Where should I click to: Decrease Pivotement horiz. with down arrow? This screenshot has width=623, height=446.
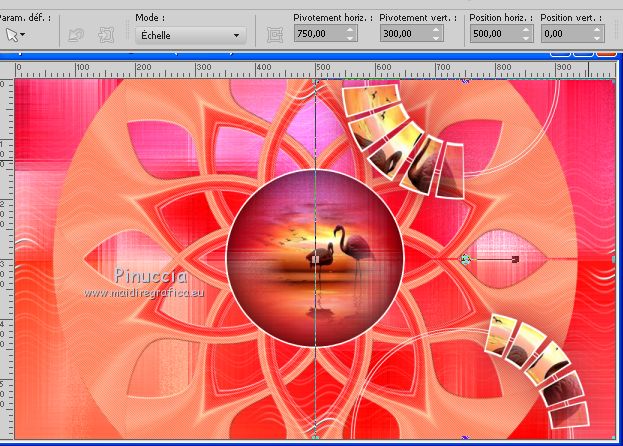click(350, 38)
